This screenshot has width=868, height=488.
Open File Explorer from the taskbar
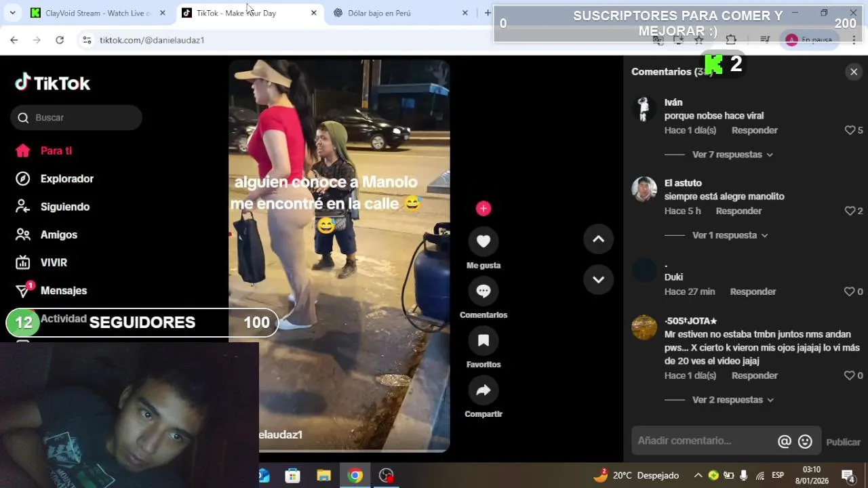323,475
